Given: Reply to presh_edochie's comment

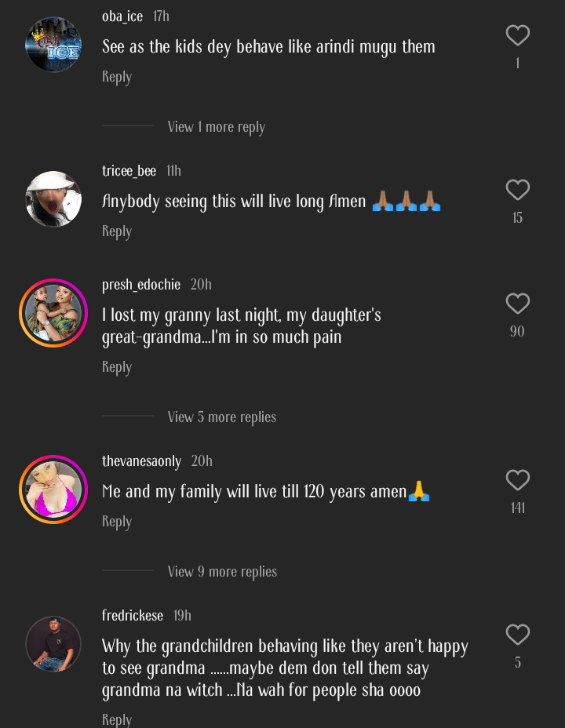Looking at the screenshot, I should pyautogui.click(x=116, y=367).
